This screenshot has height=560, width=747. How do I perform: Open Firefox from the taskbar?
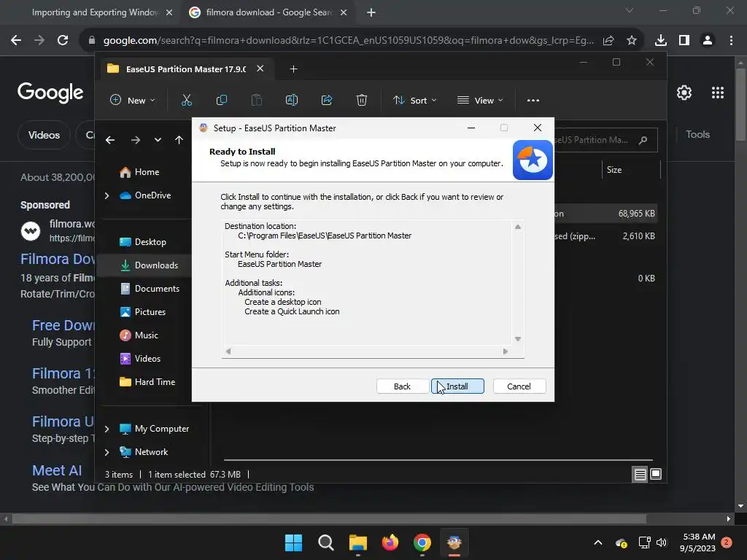click(x=390, y=542)
